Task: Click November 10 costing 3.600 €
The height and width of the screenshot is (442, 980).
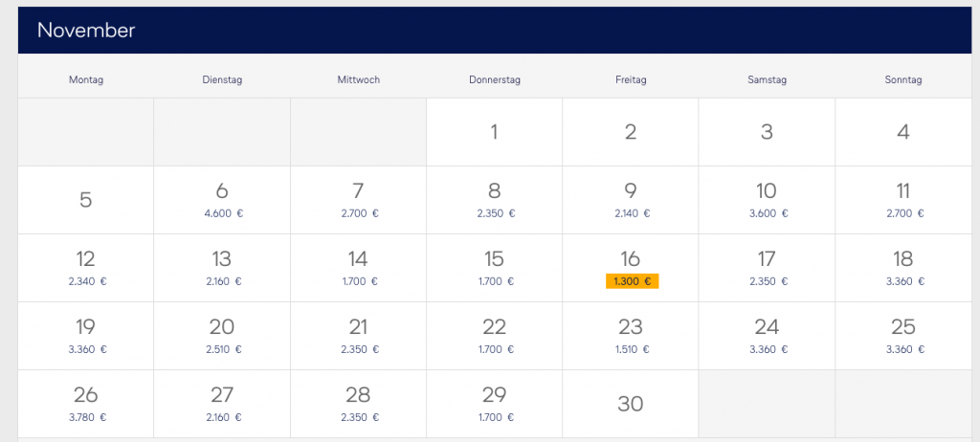Action: (x=767, y=200)
